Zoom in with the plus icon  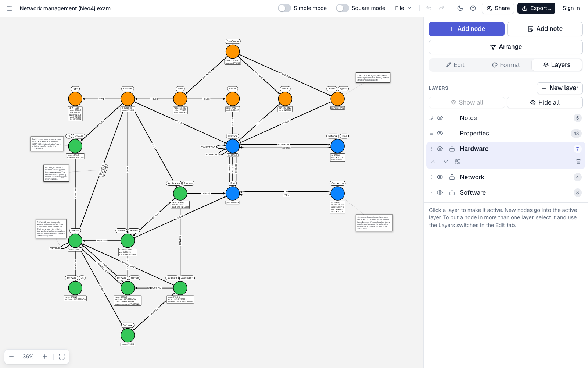(x=45, y=357)
